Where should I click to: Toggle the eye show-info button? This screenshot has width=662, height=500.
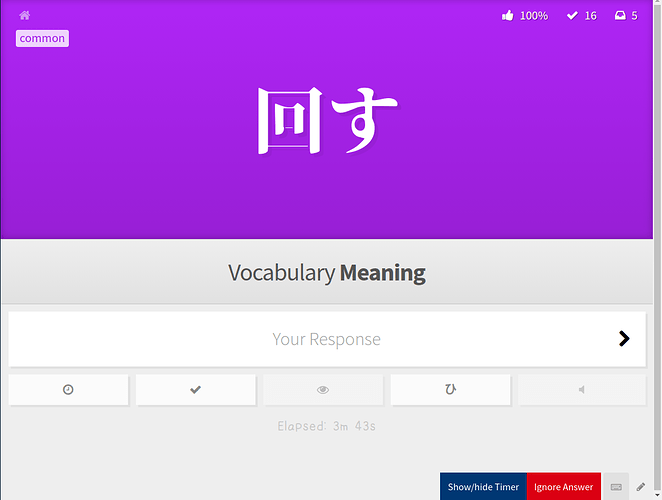tap(323, 389)
